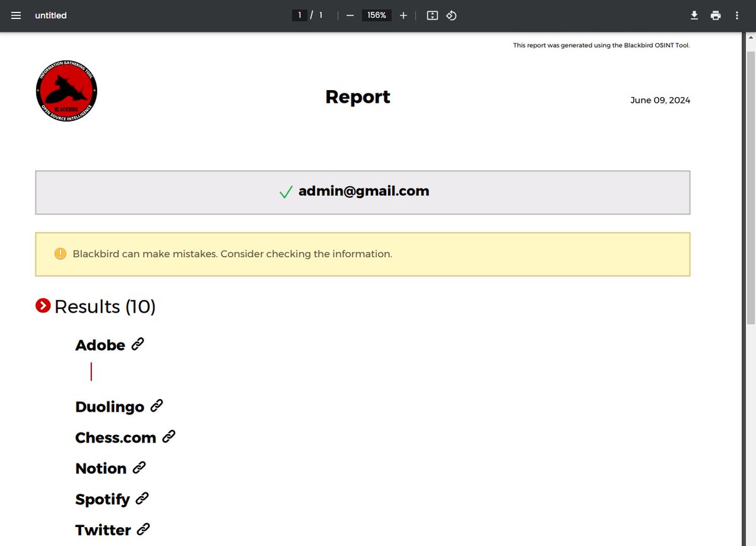Open the Adobe result link icon
The width and height of the screenshot is (756, 546).
pos(137,344)
